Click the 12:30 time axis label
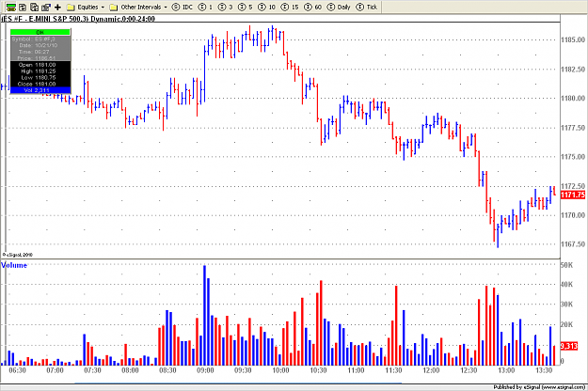The width and height of the screenshot is (588, 391). 469,370
